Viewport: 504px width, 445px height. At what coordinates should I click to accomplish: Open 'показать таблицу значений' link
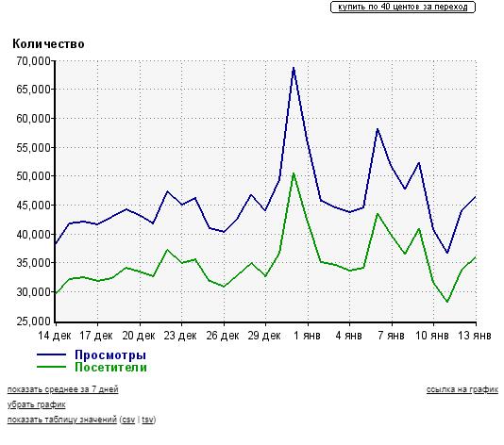pyautogui.click(x=62, y=420)
